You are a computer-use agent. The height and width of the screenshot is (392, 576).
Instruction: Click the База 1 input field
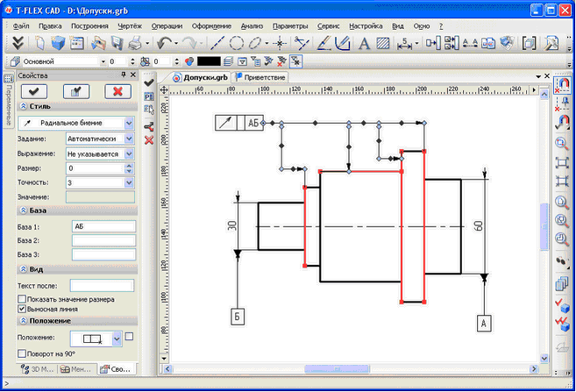(x=103, y=226)
